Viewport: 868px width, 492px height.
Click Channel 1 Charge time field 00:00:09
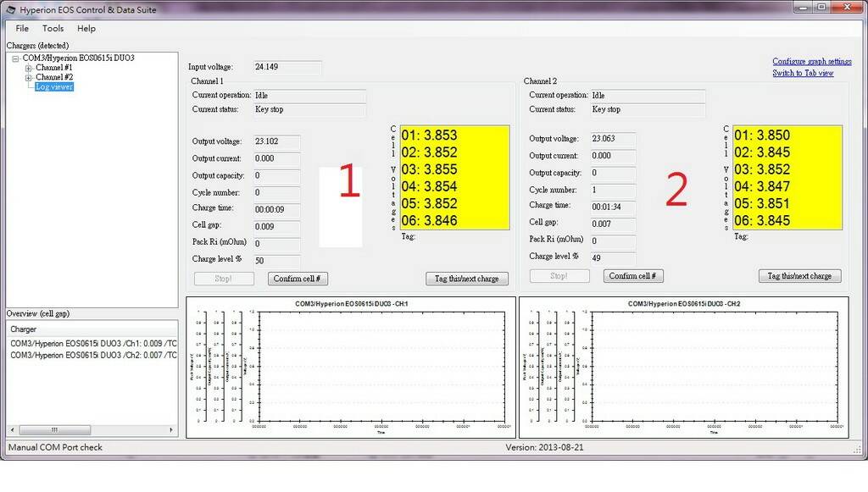[277, 209]
